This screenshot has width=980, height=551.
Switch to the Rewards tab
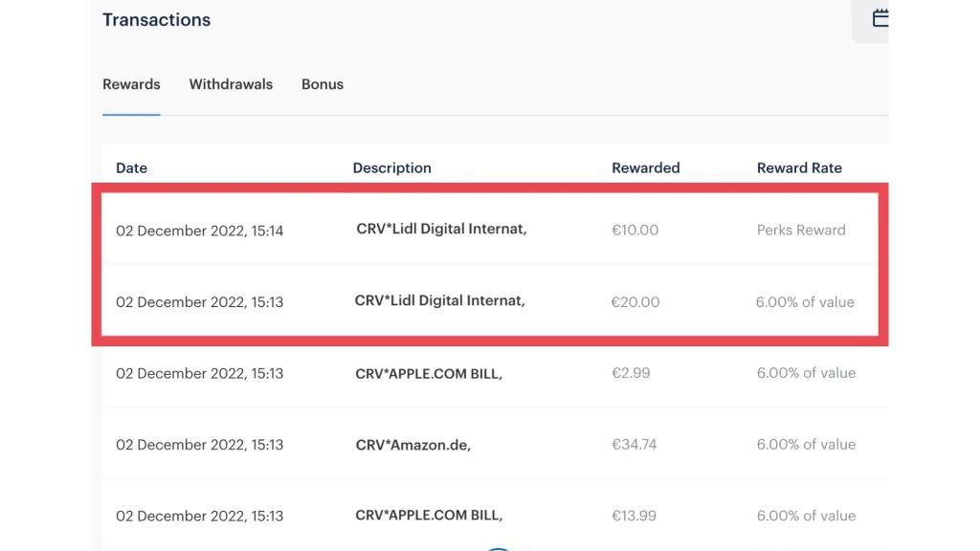coord(131,84)
